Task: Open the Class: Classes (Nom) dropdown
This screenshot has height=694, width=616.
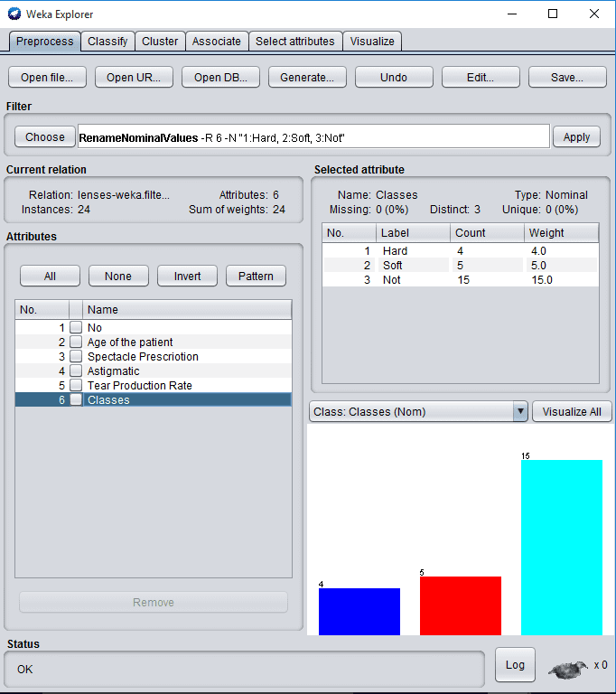Action: point(418,412)
